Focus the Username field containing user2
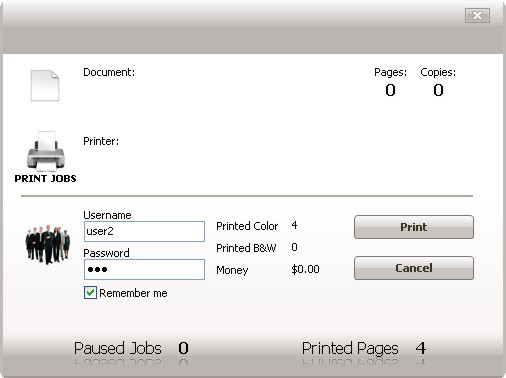 144,231
